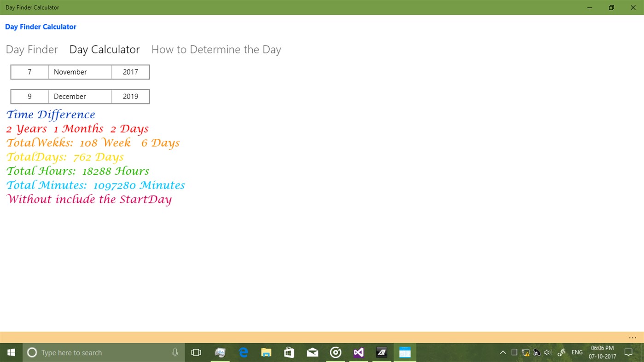Open Action Center notifications
This screenshot has width=644, height=362.
coord(628,352)
